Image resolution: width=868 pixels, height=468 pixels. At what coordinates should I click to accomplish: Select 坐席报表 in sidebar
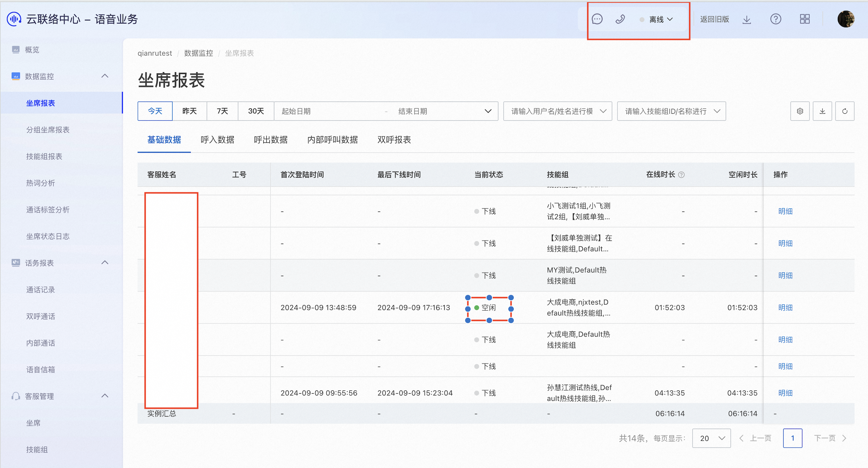click(41, 103)
